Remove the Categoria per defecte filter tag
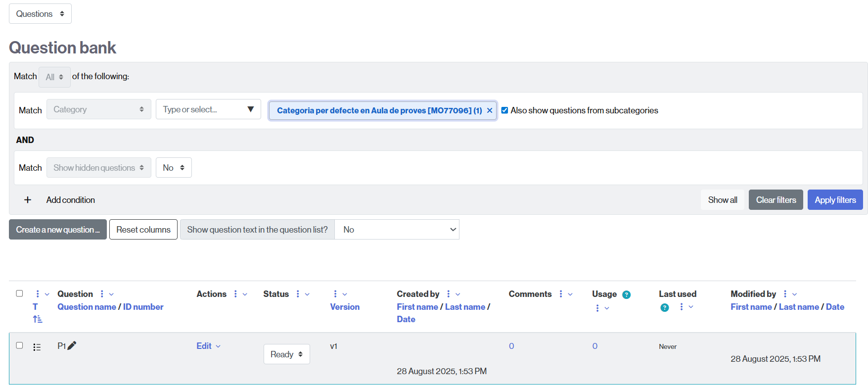 coord(490,110)
